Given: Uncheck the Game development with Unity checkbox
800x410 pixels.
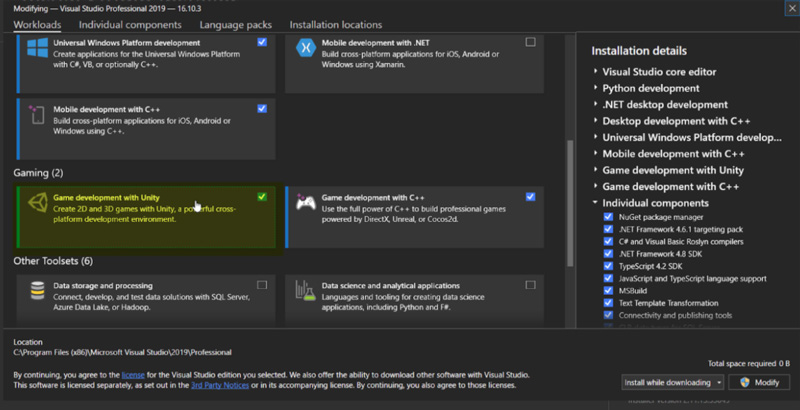Looking at the screenshot, I should (x=262, y=197).
